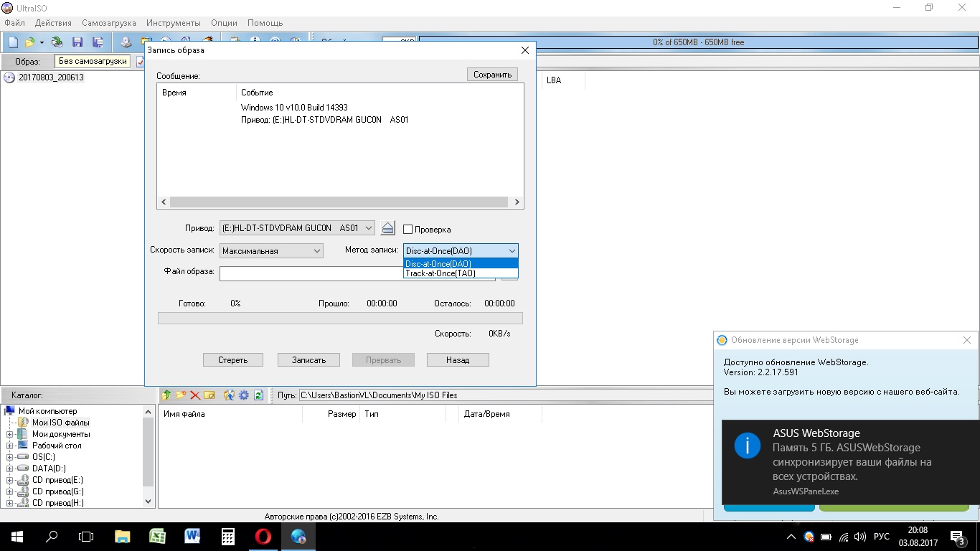This screenshot has height=551, width=980.
Task: Open the Инструменты menu
Action: click(x=174, y=23)
